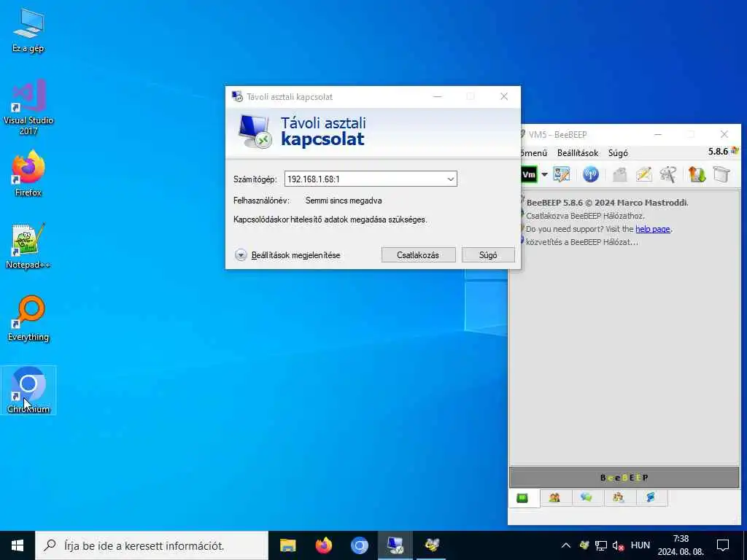Click the Súgó button in Remote Desktop dialog

tap(488, 254)
